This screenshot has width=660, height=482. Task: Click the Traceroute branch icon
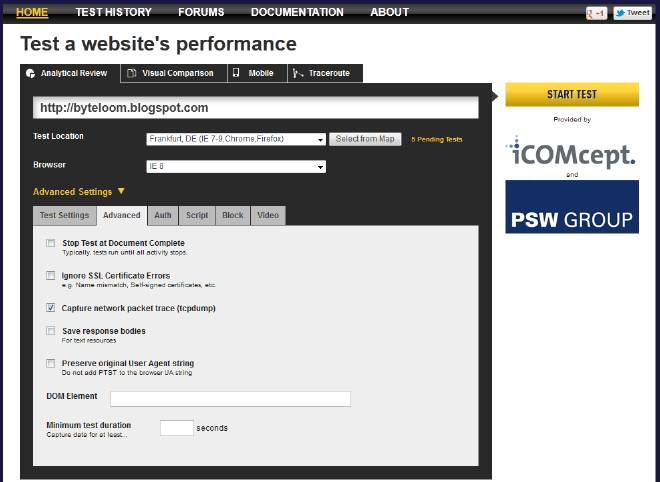298,73
